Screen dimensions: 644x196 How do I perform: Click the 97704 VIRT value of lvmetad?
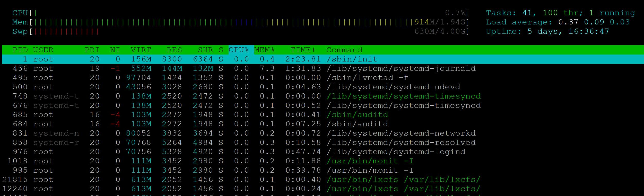click(138, 78)
